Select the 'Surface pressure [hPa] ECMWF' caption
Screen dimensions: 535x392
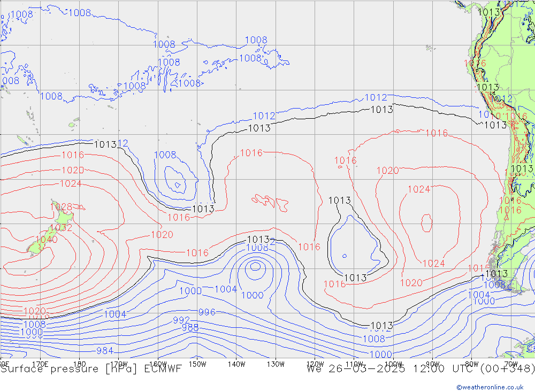coord(91,369)
